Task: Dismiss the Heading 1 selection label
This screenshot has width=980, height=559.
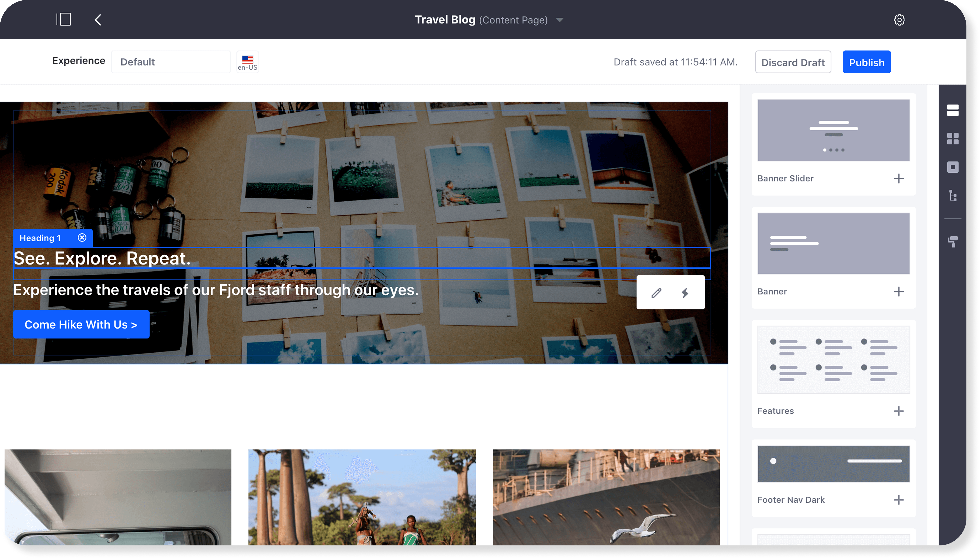Action: pyautogui.click(x=82, y=238)
